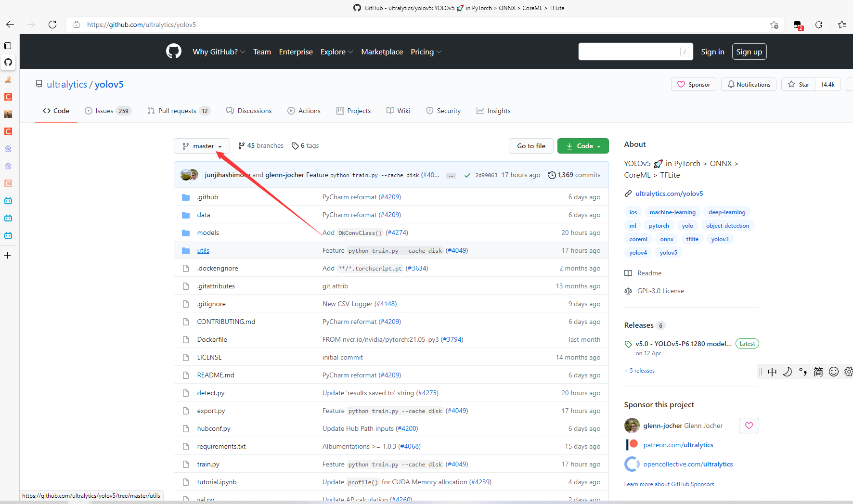Expand the Why GitHub? menu
Image resolution: width=853 pixels, height=504 pixels.
point(219,52)
